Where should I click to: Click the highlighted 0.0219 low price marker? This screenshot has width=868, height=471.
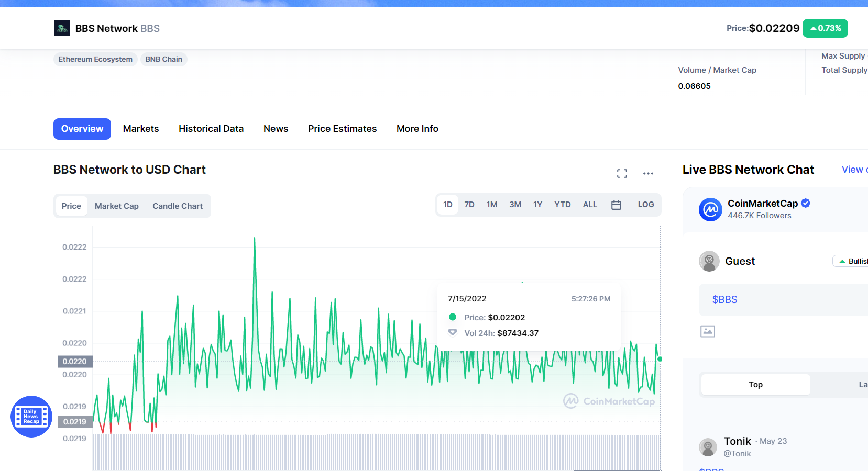(75, 422)
